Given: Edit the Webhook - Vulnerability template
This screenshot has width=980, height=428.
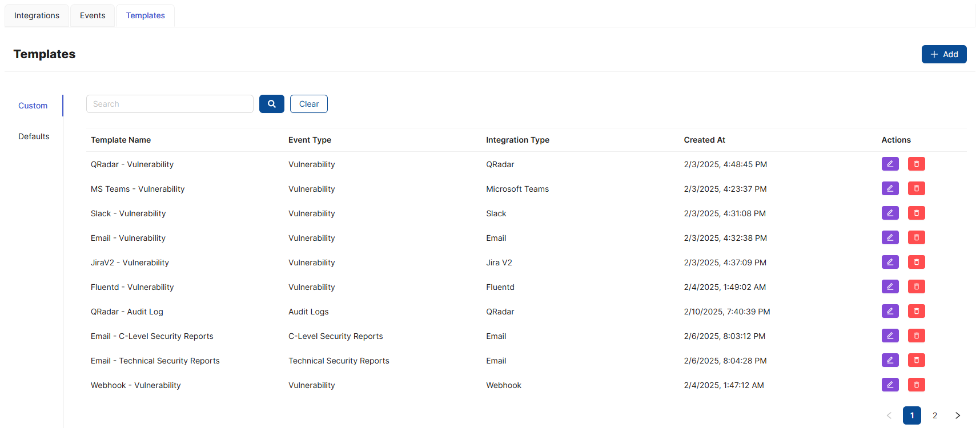Looking at the screenshot, I should pyautogui.click(x=890, y=385).
